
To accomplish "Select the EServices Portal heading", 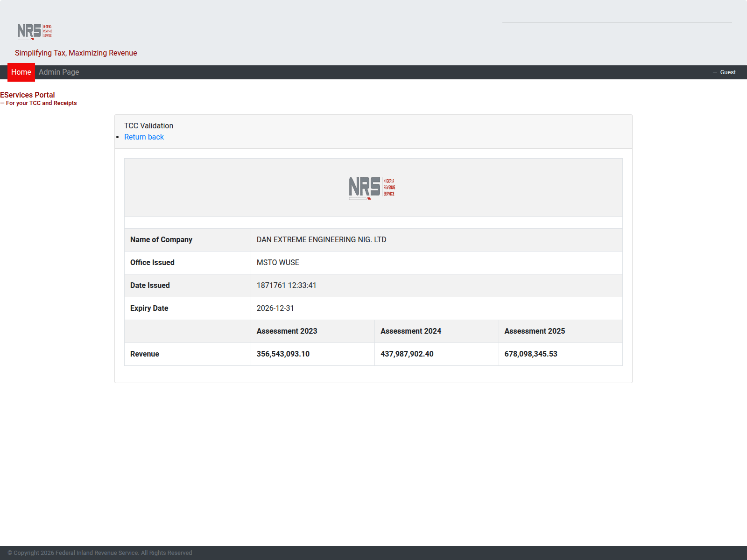I will click(28, 95).
